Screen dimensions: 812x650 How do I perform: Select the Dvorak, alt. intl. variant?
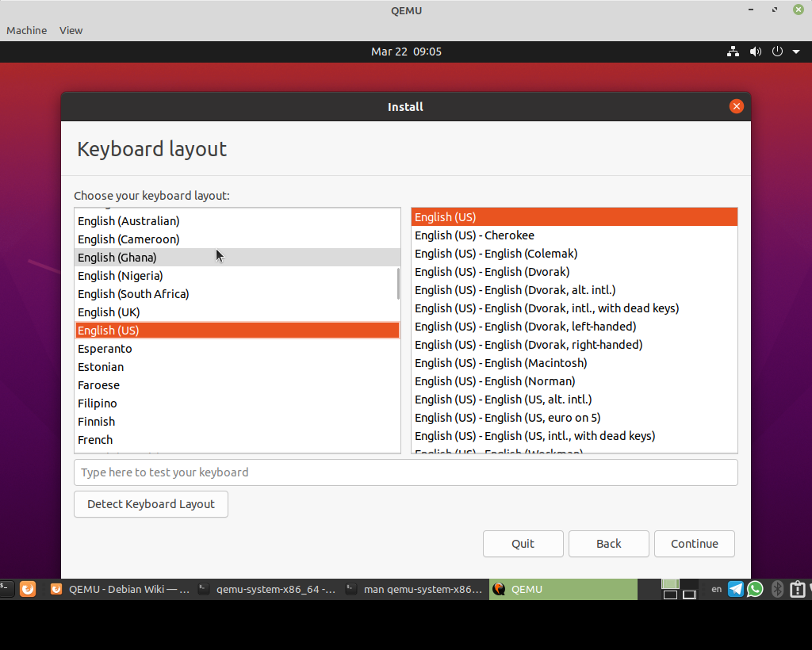pyautogui.click(x=574, y=290)
